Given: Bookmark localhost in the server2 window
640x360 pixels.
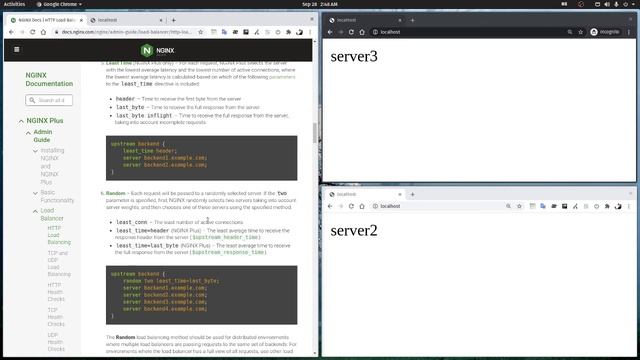Looking at the screenshot, I should pos(519,206).
